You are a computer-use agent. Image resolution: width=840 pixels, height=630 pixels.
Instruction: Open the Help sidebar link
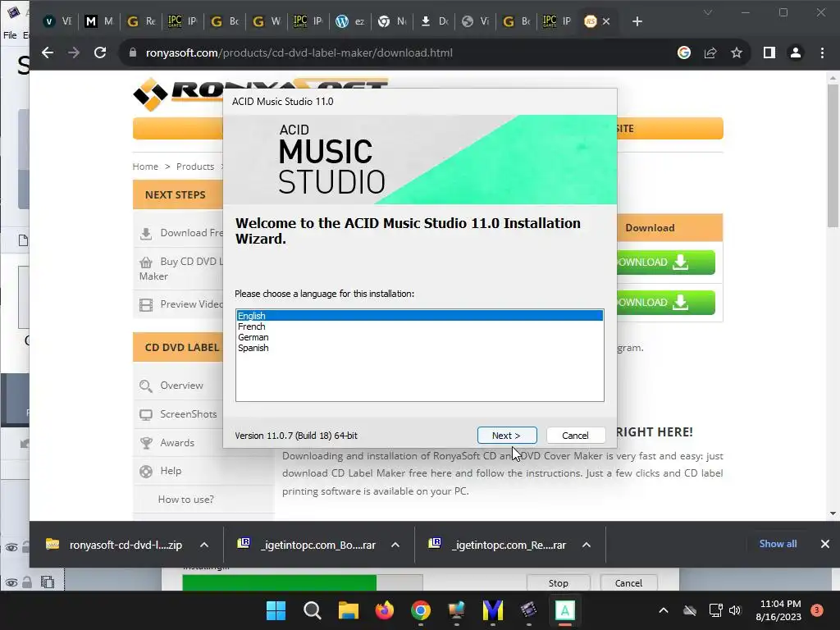[171, 471]
